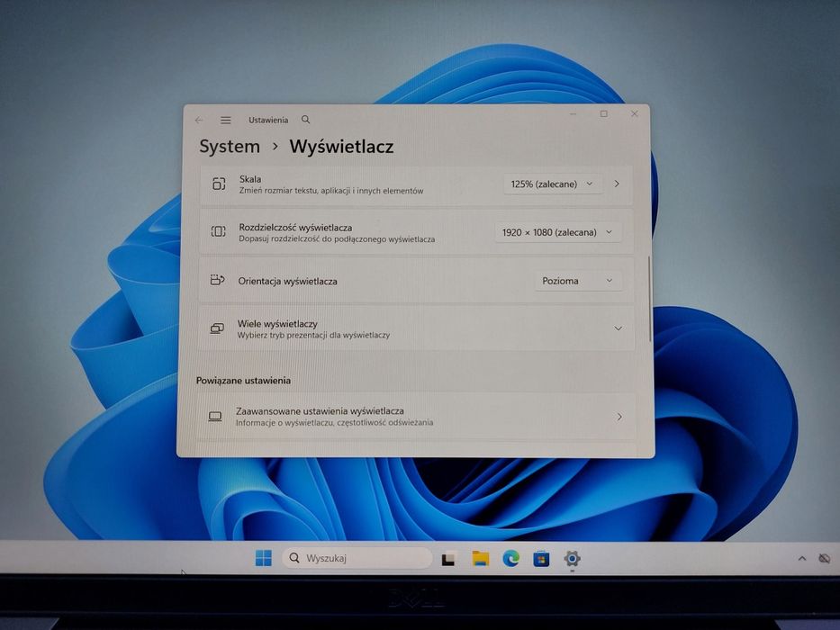Click the Skala row title

click(x=250, y=179)
